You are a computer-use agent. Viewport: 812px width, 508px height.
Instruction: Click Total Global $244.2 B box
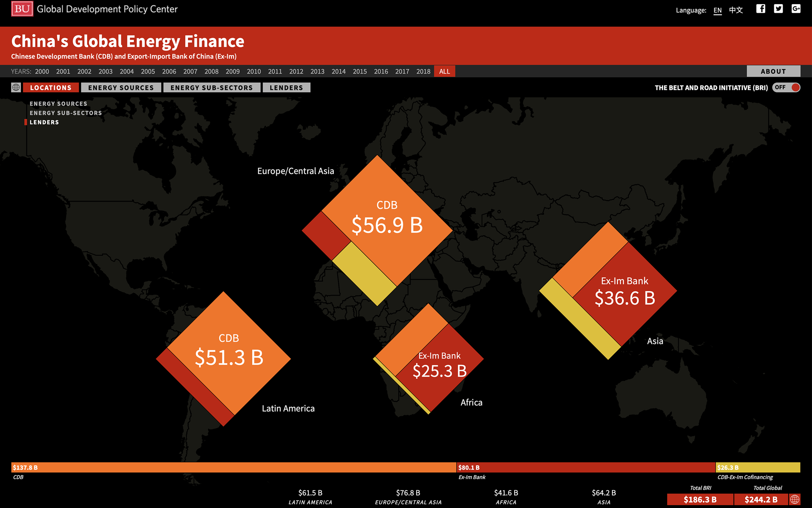pos(761,499)
